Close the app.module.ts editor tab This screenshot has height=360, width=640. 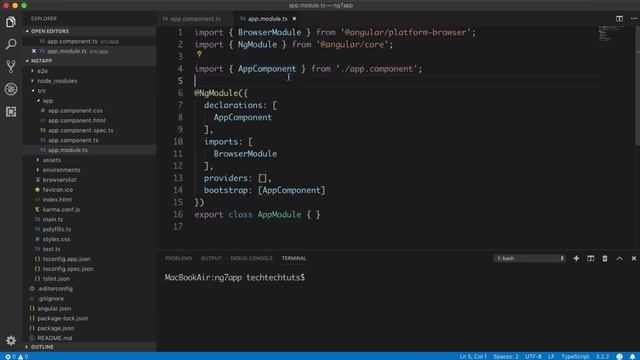(294, 19)
